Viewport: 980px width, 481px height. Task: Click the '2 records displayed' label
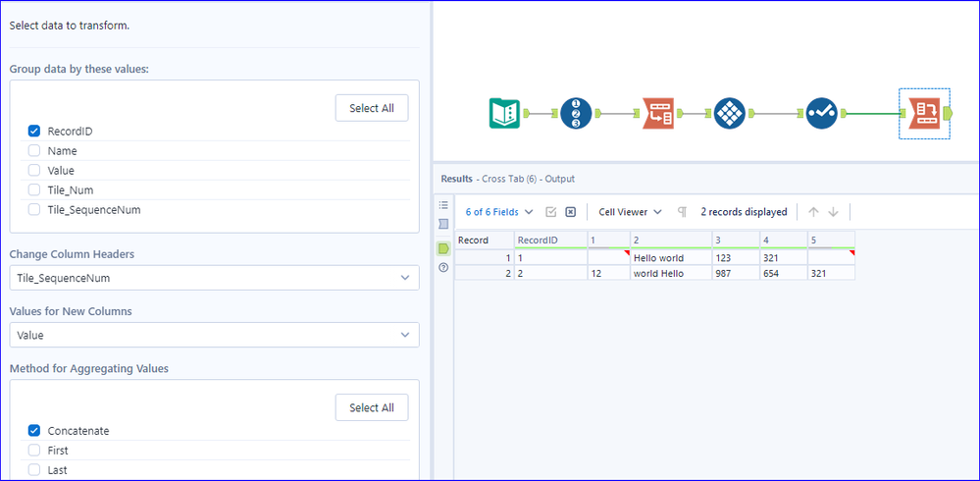tap(744, 212)
